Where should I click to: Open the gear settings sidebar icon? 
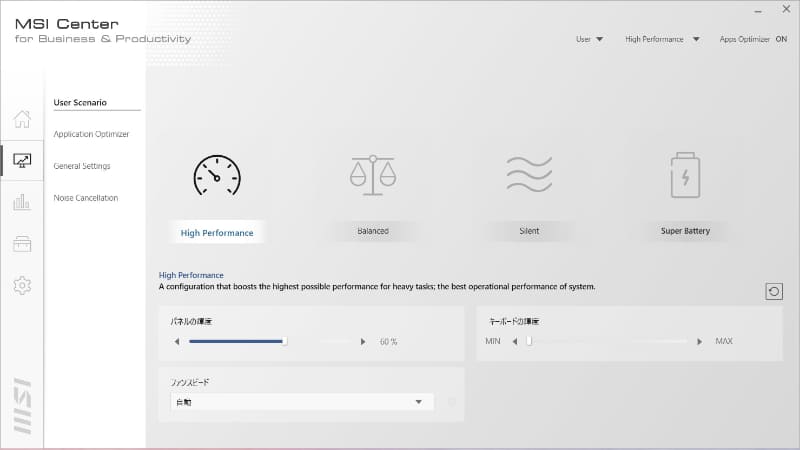click(x=22, y=285)
